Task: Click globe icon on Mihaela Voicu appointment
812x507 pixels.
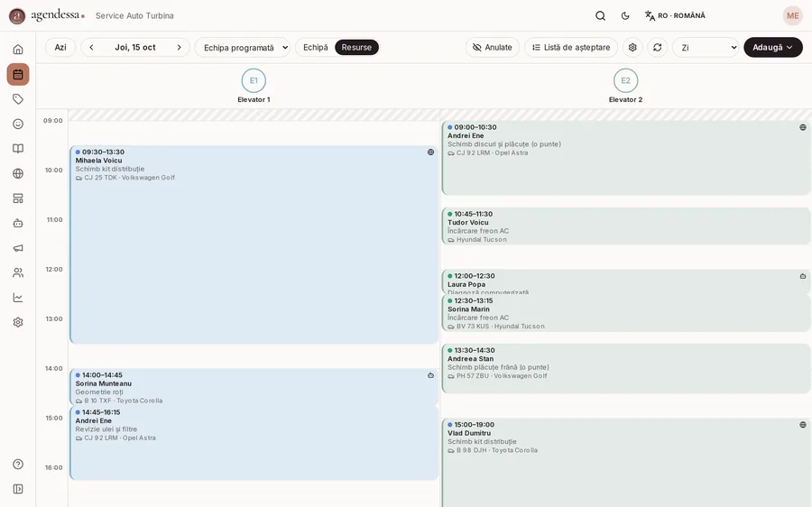Action: click(x=431, y=152)
